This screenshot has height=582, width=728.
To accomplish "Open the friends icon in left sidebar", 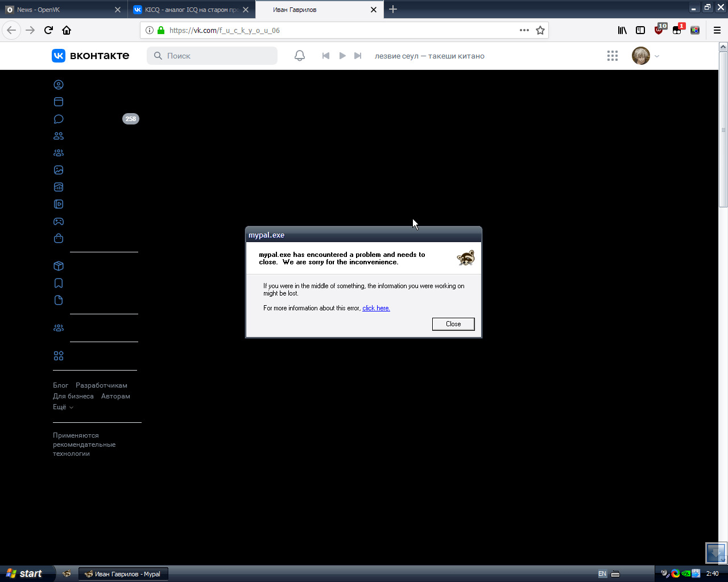I will 59,136.
